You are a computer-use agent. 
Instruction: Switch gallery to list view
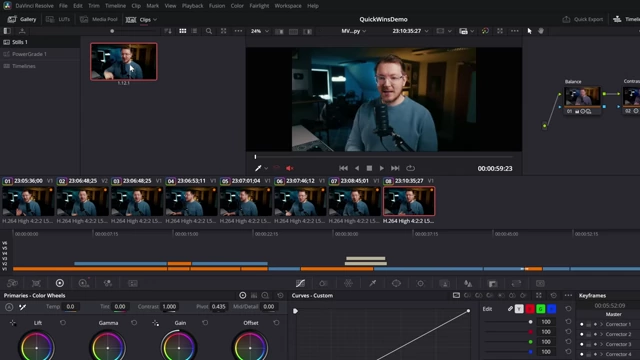click(x=194, y=31)
